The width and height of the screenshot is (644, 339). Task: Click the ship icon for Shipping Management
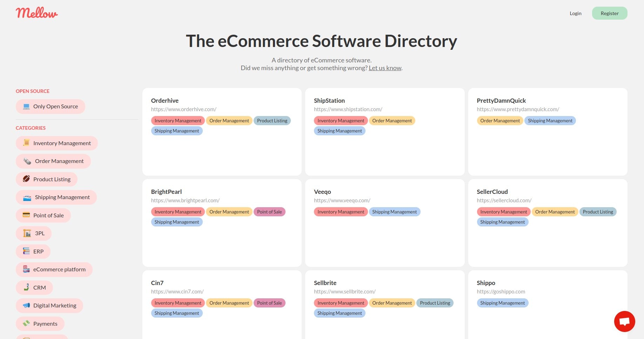pyautogui.click(x=27, y=197)
